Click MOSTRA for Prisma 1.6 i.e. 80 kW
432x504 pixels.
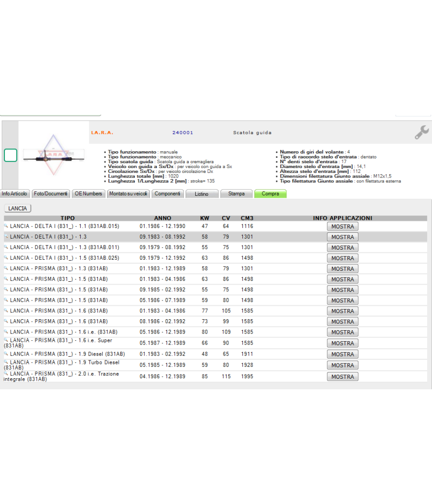point(343,333)
